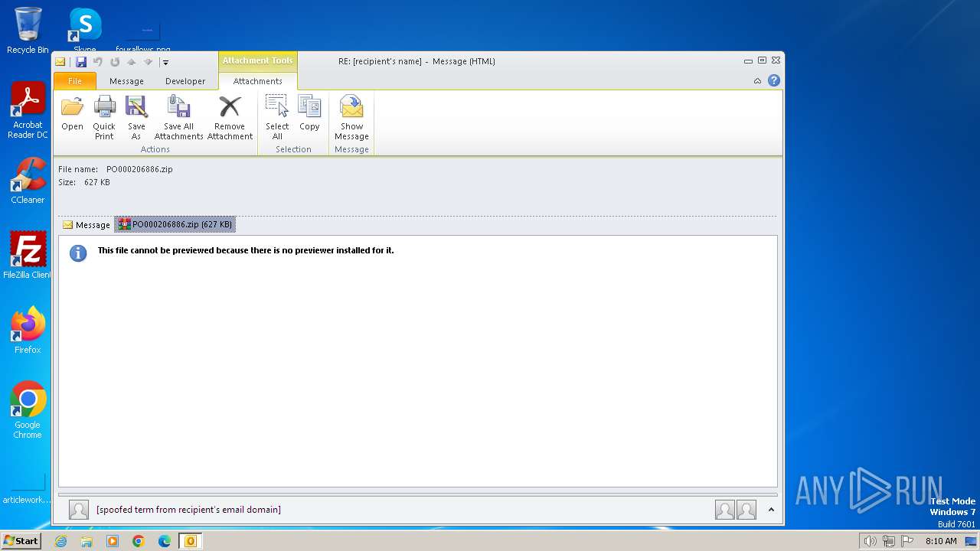980x551 pixels.
Task: Click Save All Attachments
Action: tap(178, 117)
